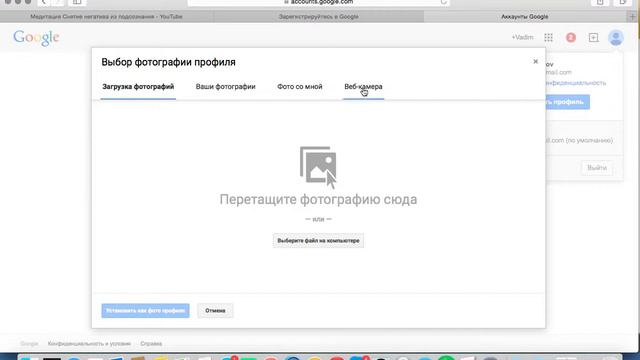640x360 pixels.
Task: Click the Safari back arrow
Action: coord(43,2)
